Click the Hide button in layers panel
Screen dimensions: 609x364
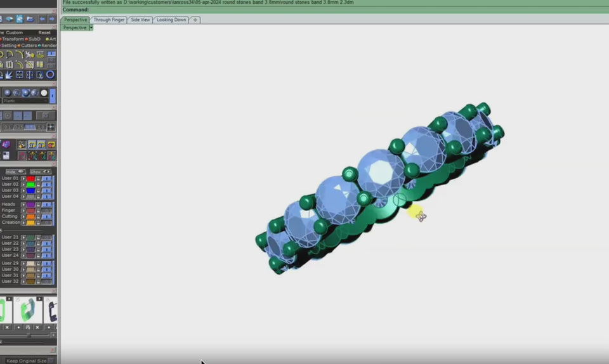pyautogui.click(x=15, y=171)
